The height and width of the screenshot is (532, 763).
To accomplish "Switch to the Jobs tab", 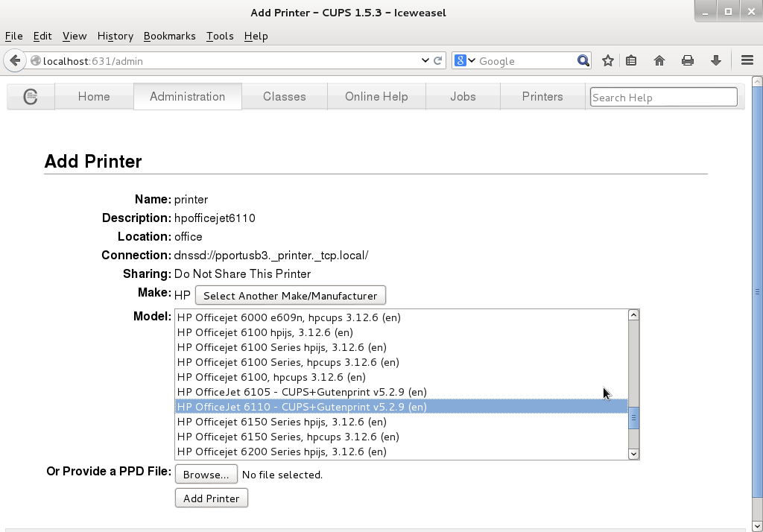I will (x=463, y=96).
